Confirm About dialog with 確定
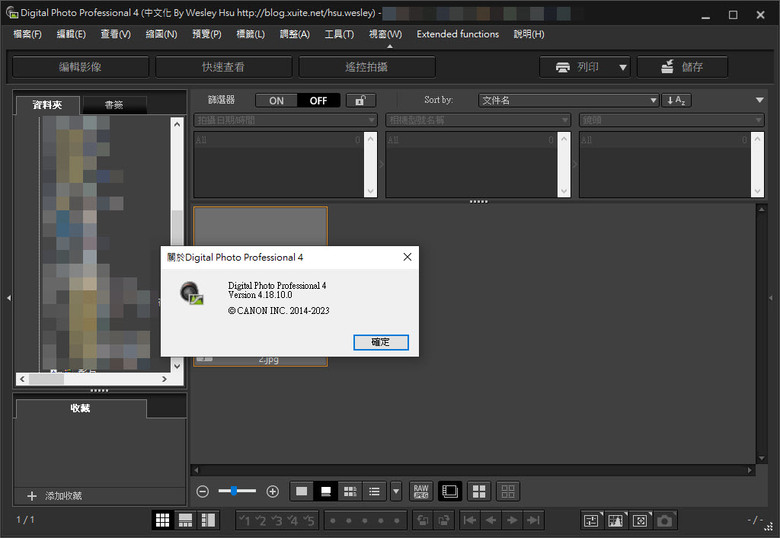The image size is (780, 538). pos(381,342)
